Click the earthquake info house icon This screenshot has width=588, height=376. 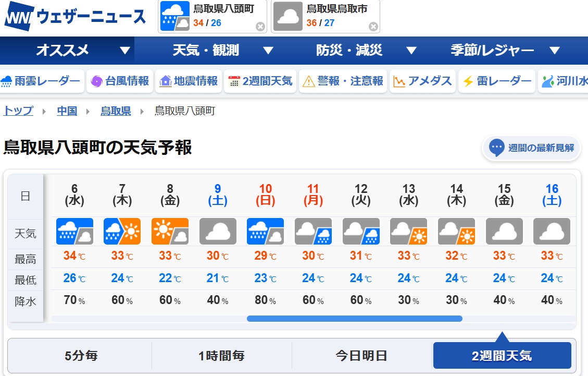coord(166,81)
